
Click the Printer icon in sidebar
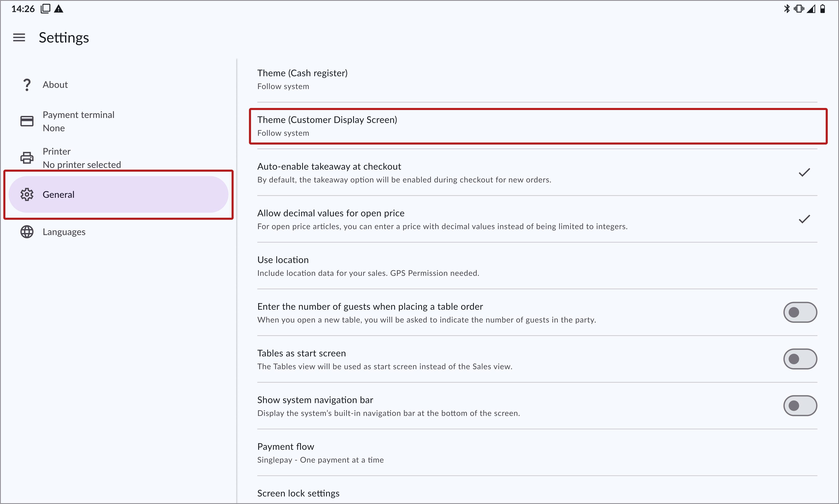pos(27,158)
